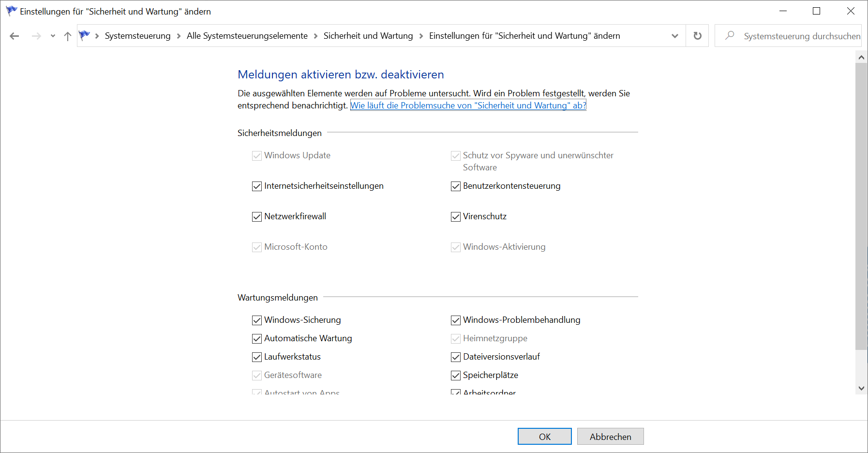
Task: Uncheck the Dateiversionsverlauf checkbox
Action: (x=456, y=357)
